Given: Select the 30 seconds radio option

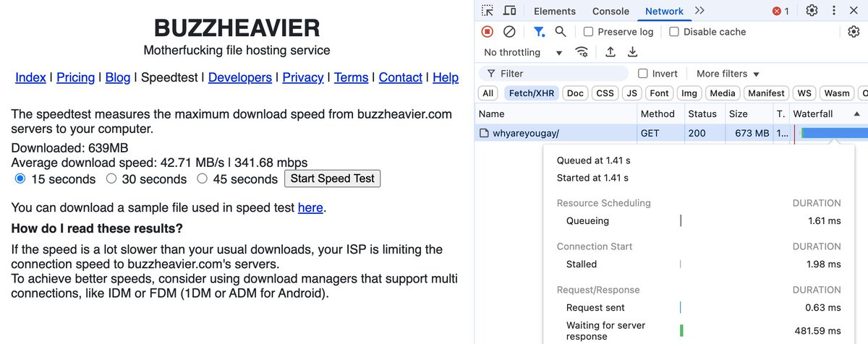Looking at the screenshot, I should [111, 179].
